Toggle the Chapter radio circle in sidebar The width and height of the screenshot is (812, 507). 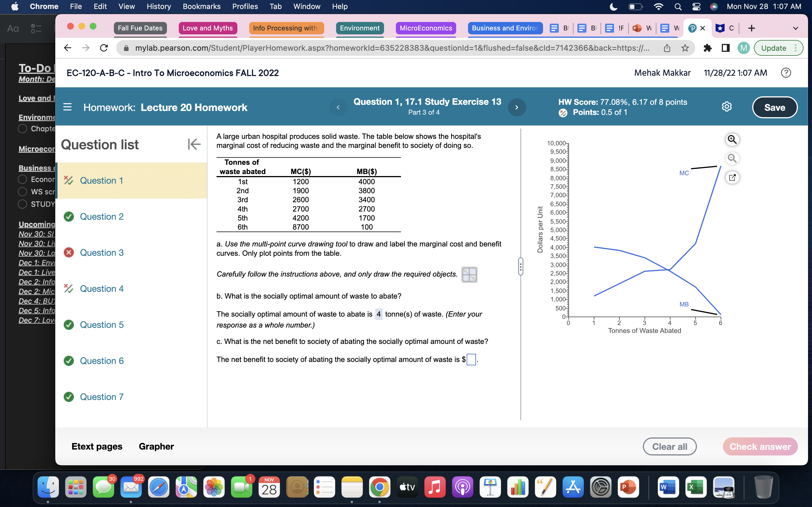tap(23, 129)
